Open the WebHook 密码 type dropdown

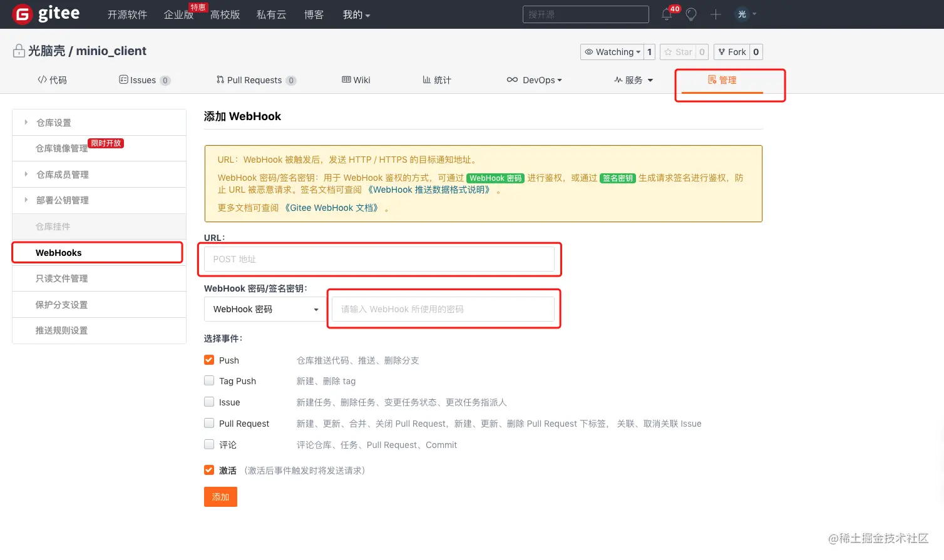tap(265, 309)
